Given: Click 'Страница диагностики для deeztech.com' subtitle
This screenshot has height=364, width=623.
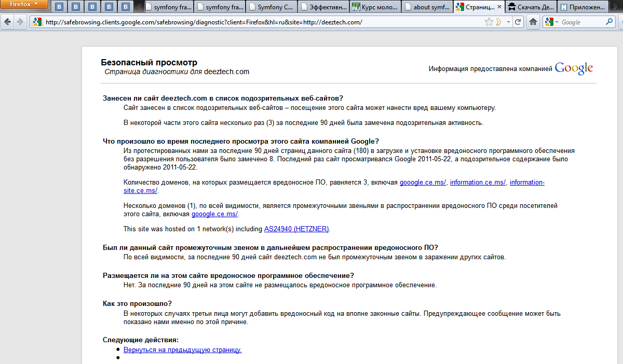Looking at the screenshot, I should coord(177,72).
